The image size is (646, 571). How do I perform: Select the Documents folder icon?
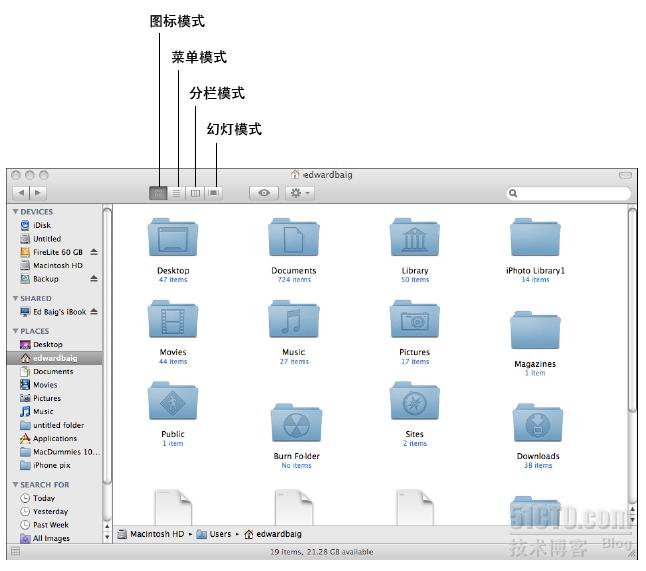coord(294,237)
